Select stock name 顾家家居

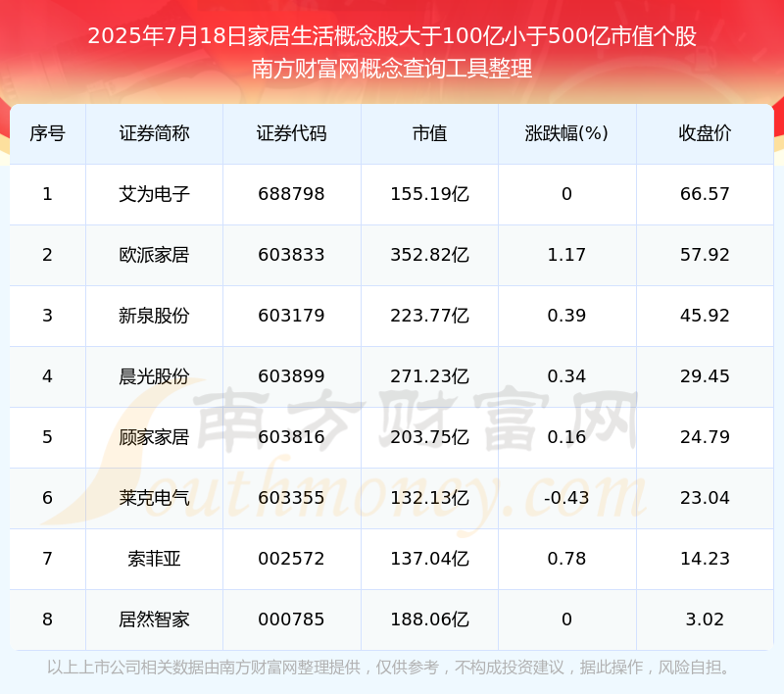click(x=154, y=437)
